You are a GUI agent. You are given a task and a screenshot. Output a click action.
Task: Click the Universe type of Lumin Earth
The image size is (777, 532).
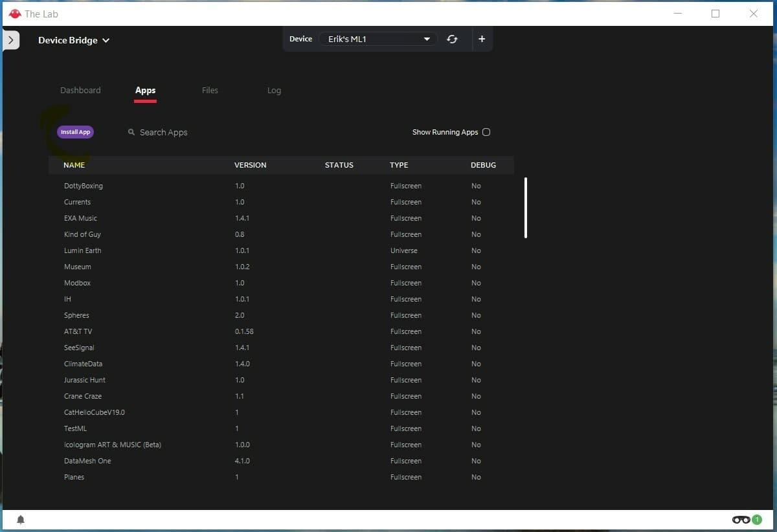tap(404, 250)
